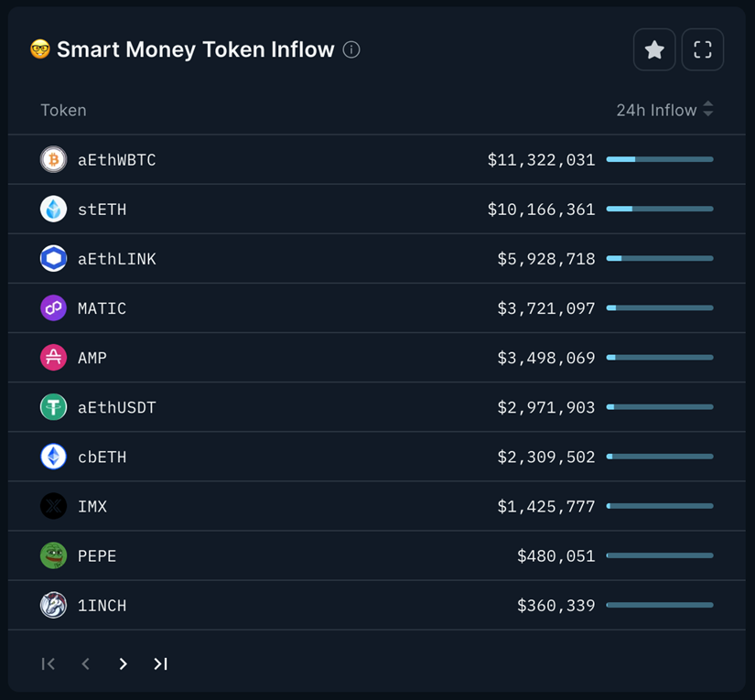Image resolution: width=755 pixels, height=700 pixels.
Task: Open the AMP token name link
Action: (x=92, y=358)
